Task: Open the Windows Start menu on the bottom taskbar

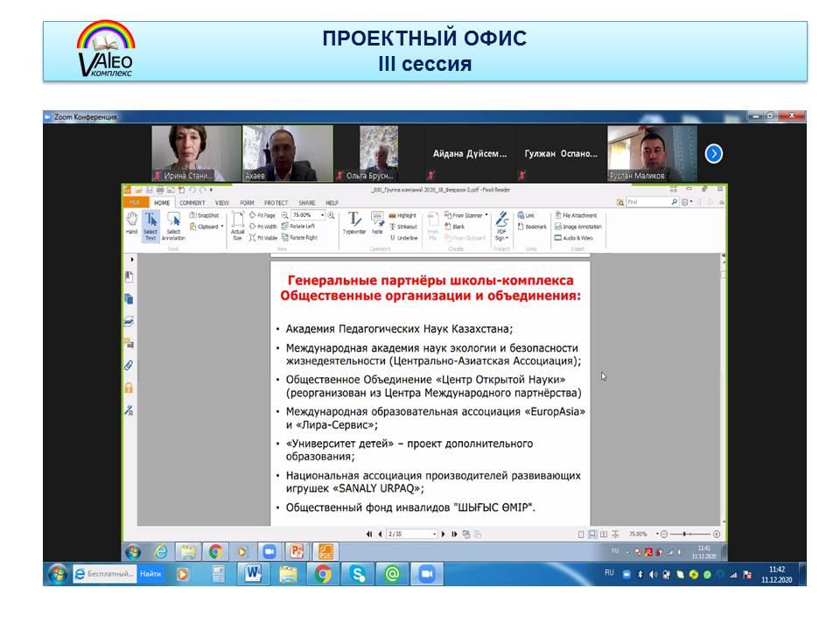Action: 58,574
